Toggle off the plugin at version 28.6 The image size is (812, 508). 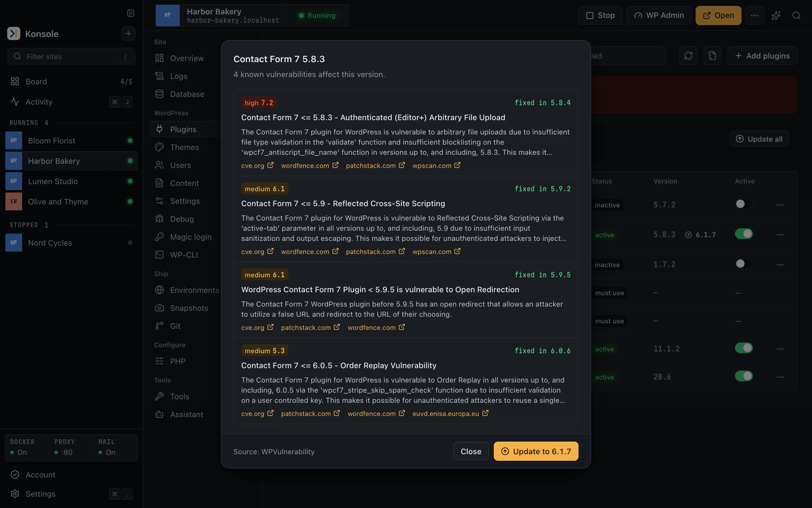click(x=744, y=376)
